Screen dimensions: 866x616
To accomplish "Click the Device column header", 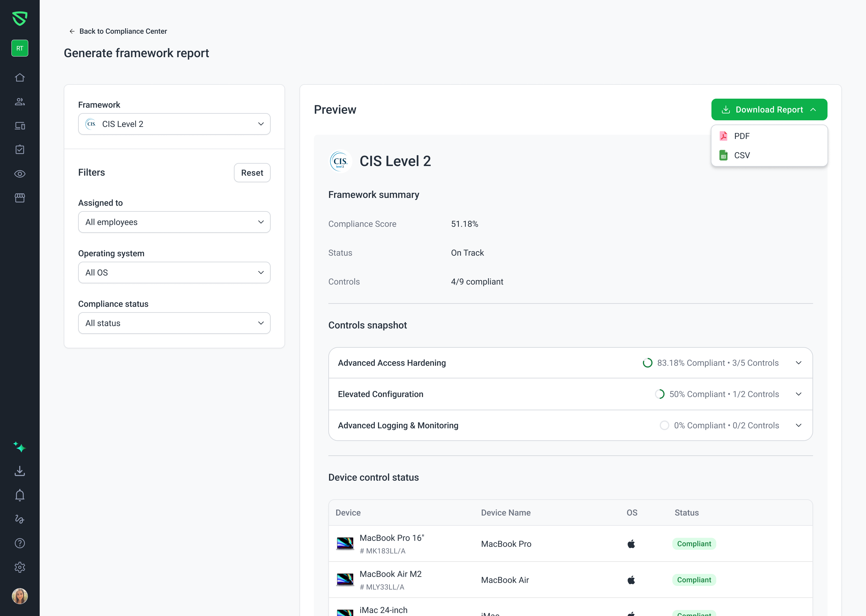I will (x=348, y=513).
